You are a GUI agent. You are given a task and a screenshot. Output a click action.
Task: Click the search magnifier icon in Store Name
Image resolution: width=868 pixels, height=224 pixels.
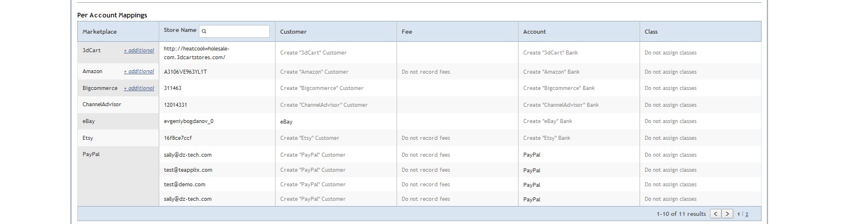coord(204,31)
